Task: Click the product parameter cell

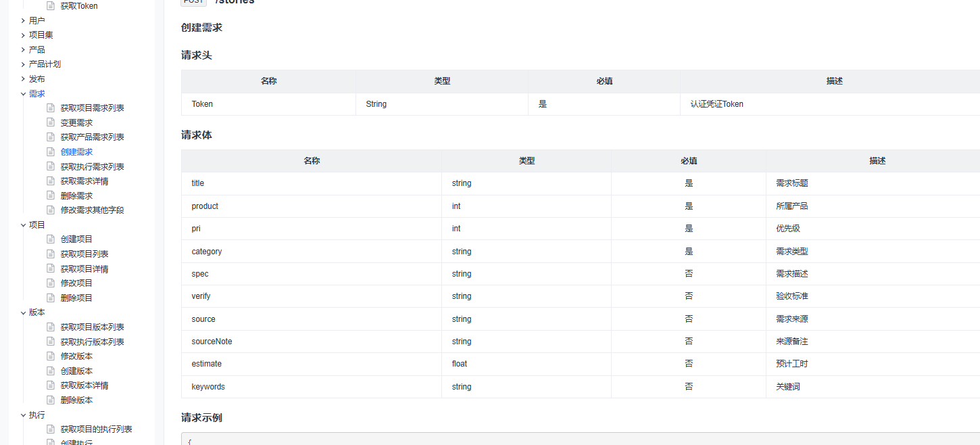Action: pos(312,206)
